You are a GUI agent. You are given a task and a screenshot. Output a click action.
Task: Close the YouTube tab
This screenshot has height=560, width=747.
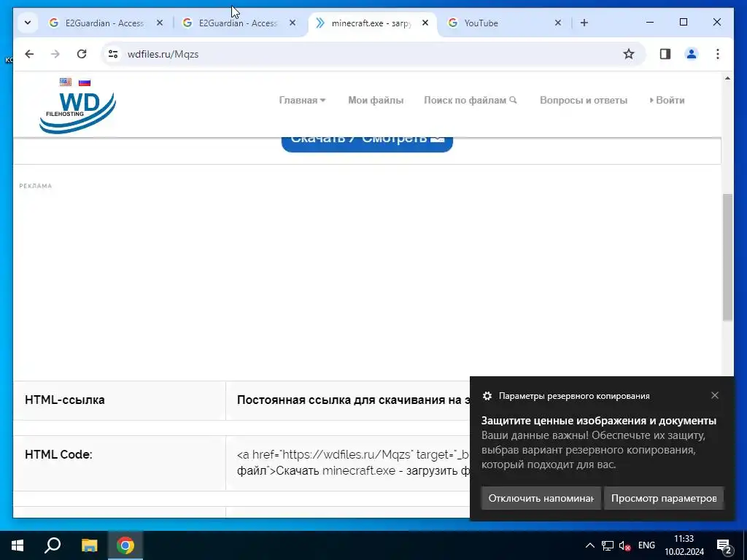[558, 23]
